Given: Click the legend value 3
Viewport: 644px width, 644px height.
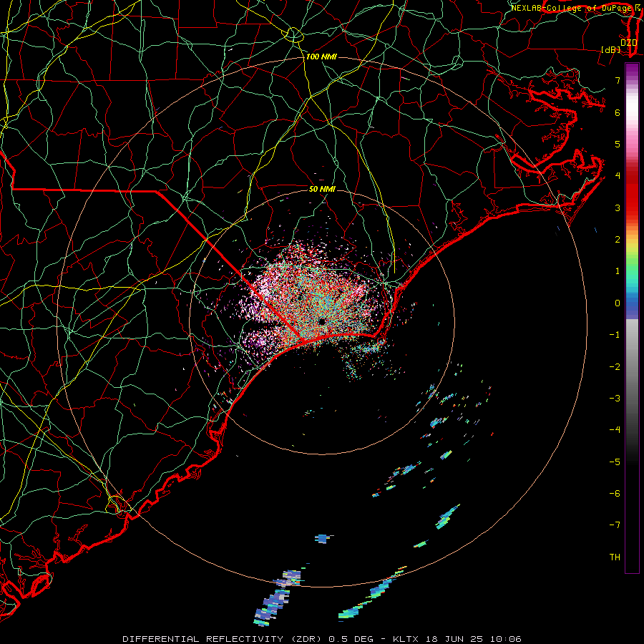Looking at the screenshot, I should [x=618, y=208].
